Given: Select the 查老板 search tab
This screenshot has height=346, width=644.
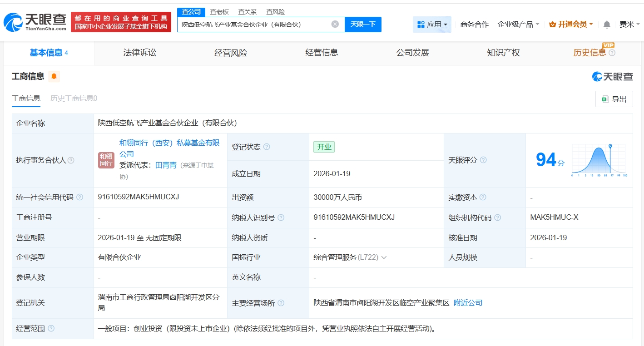Looking at the screenshot, I should tap(219, 12).
